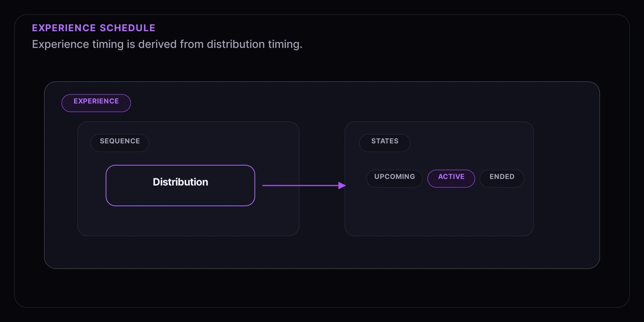
Task: Click the subtitle about experience timing
Action: pos(167,44)
